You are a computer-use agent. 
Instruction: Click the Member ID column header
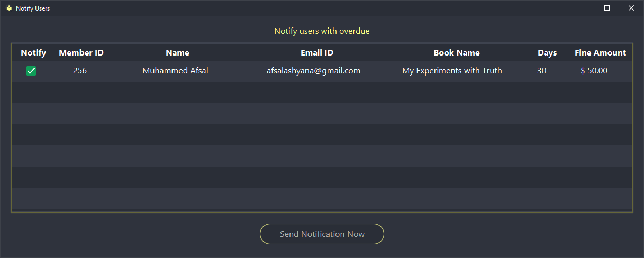(81, 53)
